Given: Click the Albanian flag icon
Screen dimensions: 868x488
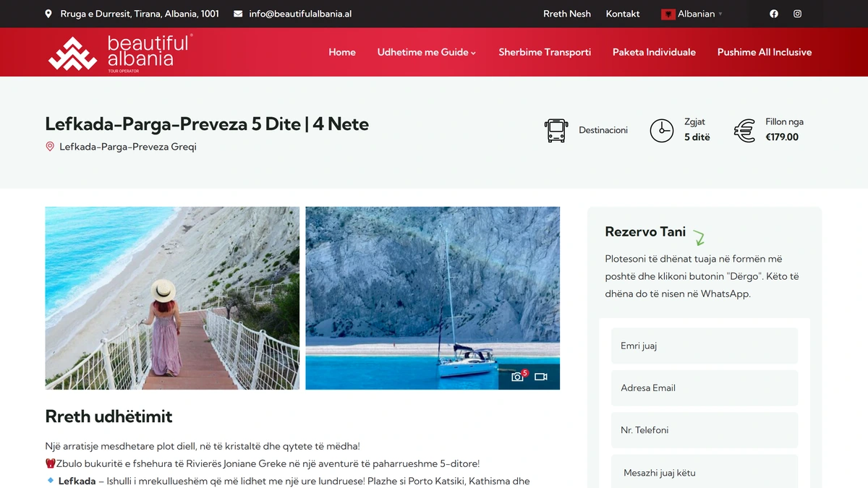Looking at the screenshot, I should 668,14.
